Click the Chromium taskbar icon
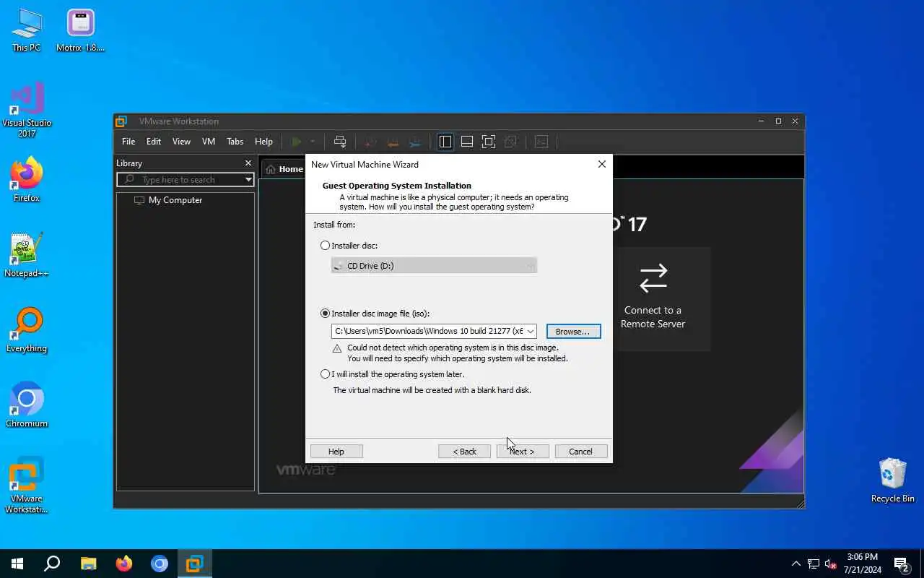Image resolution: width=924 pixels, height=578 pixels. pos(160,564)
